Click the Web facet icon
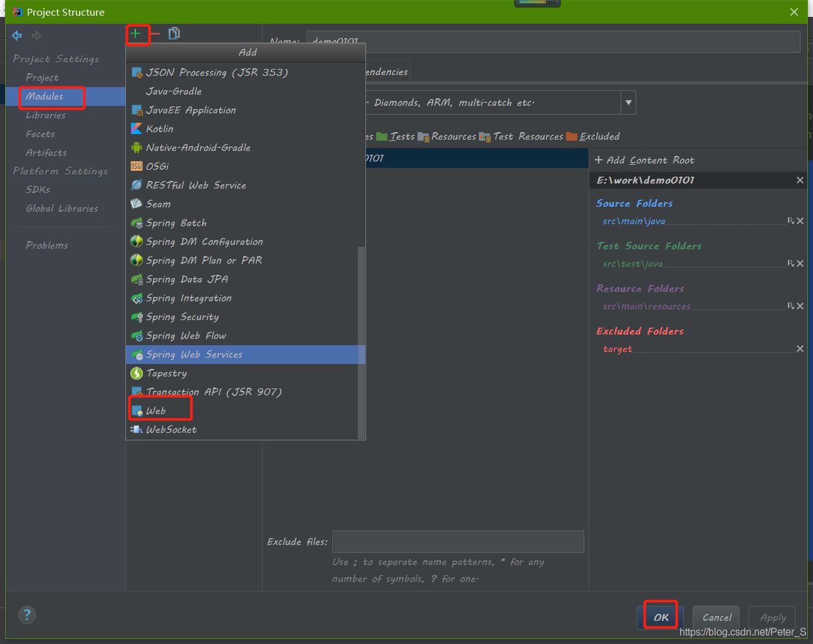The image size is (813, 644). 136,411
